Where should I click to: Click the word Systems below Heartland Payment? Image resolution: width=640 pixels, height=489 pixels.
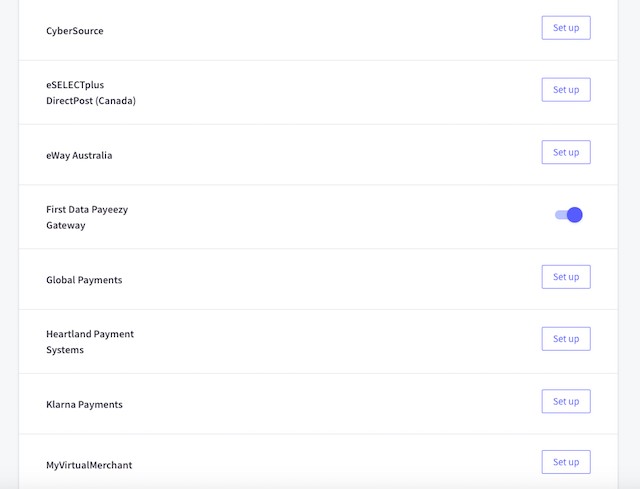pos(65,350)
